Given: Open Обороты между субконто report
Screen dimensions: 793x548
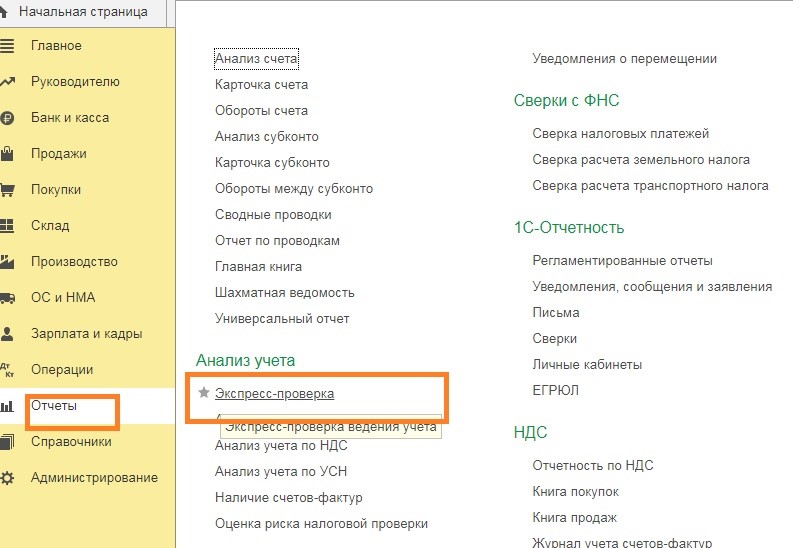Looking at the screenshot, I should (x=294, y=189).
